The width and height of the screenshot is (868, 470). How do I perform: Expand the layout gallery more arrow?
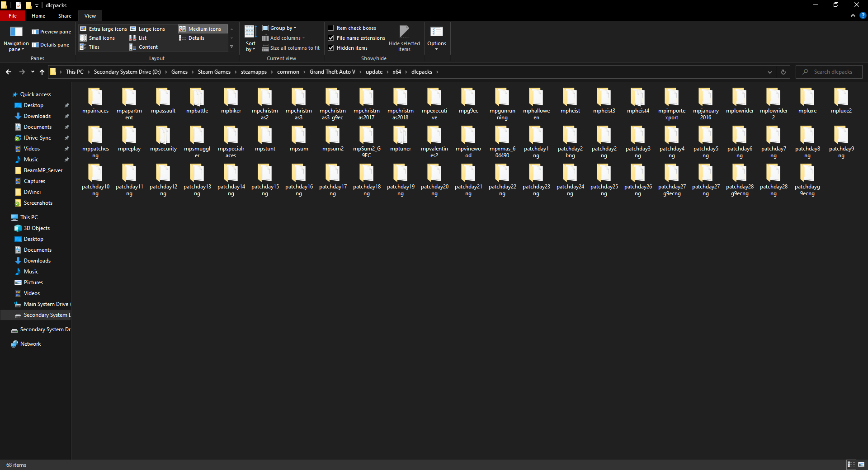(232, 47)
